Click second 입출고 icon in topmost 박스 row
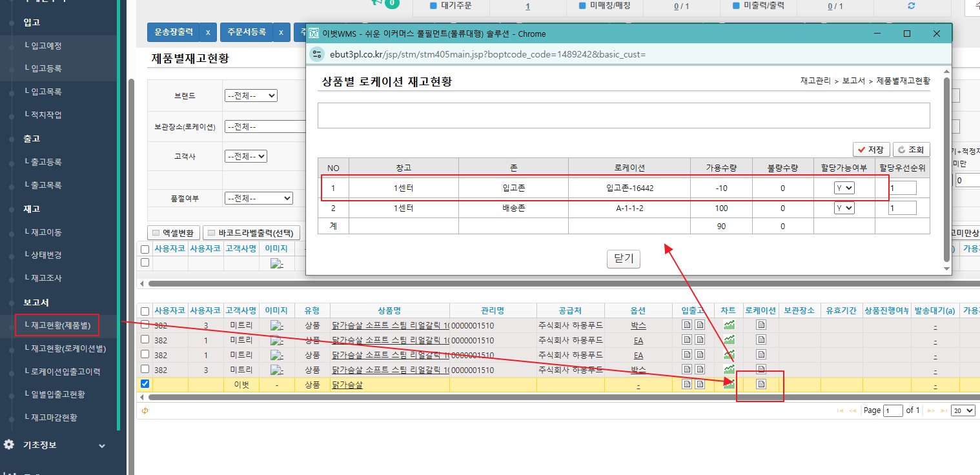 click(x=699, y=325)
